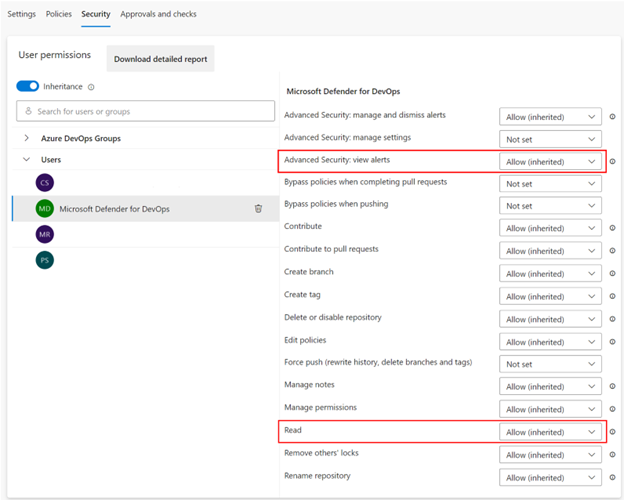Open the Force push permission dropdown
The width and height of the screenshot is (624, 500).
tap(550, 364)
